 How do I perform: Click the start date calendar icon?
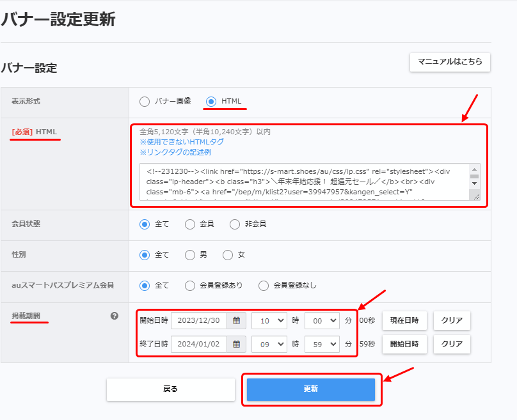point(237,320)
